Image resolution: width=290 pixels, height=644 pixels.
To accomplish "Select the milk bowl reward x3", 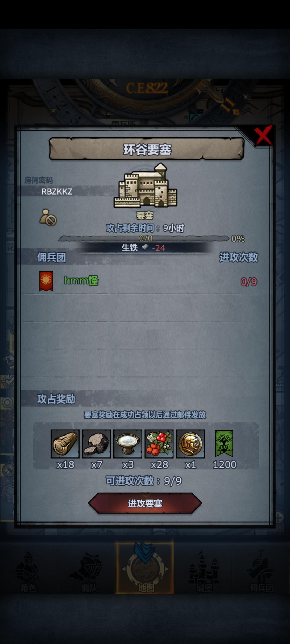I will tap(128, 444).
